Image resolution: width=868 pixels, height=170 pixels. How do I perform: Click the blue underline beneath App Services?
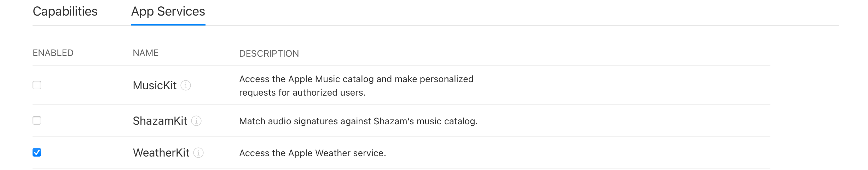[x=168, y=25]
